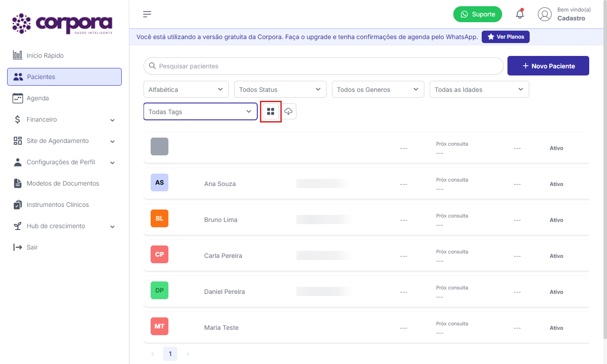Open Início Rápido in sidebar

pyautogui.click(x=64, y=55)
